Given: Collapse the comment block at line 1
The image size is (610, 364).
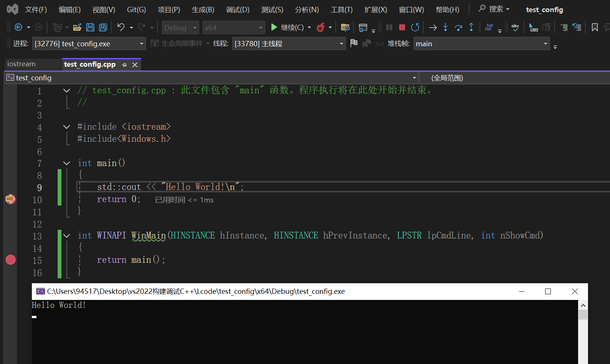Looking at the screenshot, I should pyautogui.click(x=67, y=90).
